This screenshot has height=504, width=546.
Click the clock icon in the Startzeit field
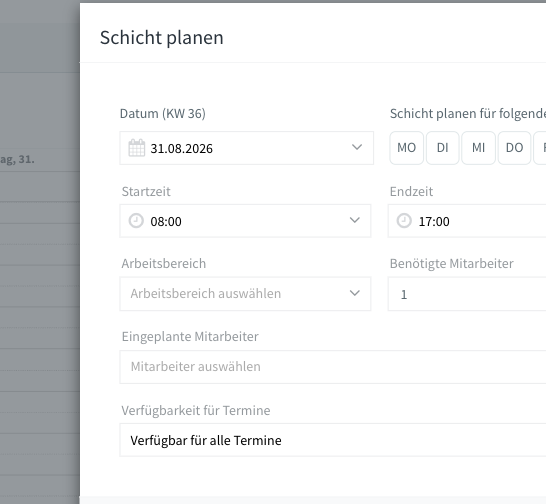pyautogui.click(x=136, y=221)
